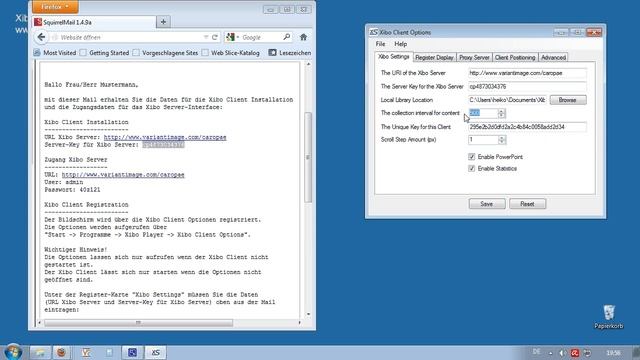Screen dimensions: 640x360
Task: Switch to Register Display tab
Action: (434, 58)
